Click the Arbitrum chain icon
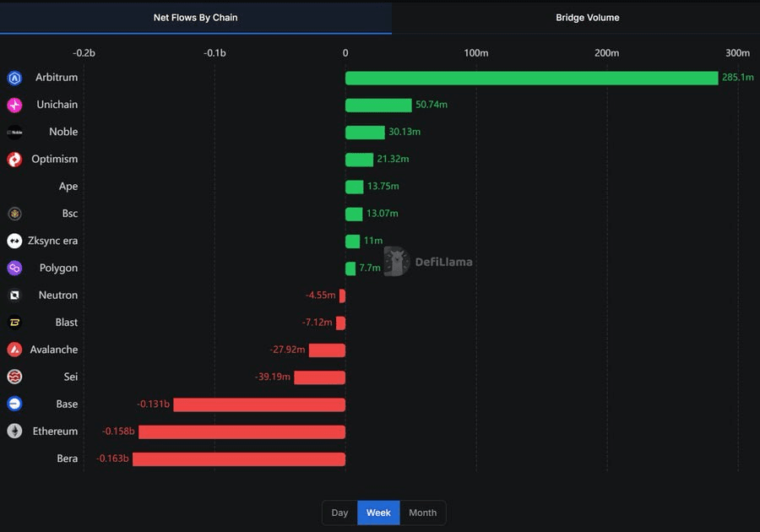This screenshot has height=532, width=760. (x=14, y=79)
